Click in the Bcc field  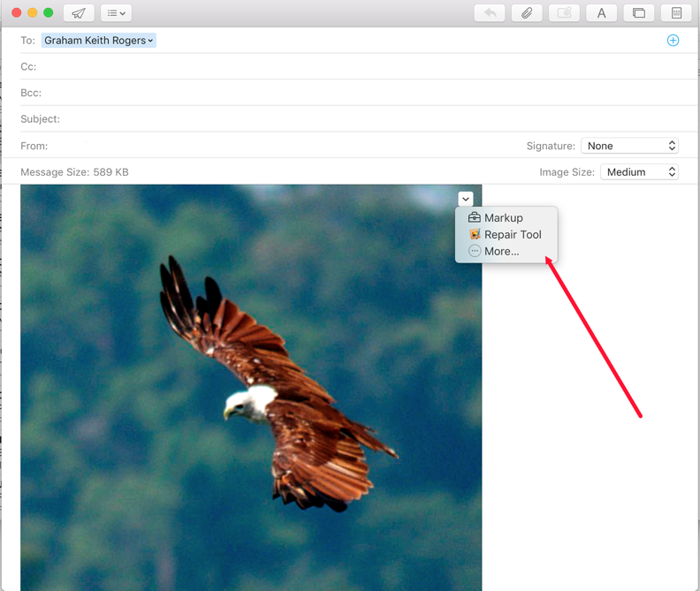[357, 93]
